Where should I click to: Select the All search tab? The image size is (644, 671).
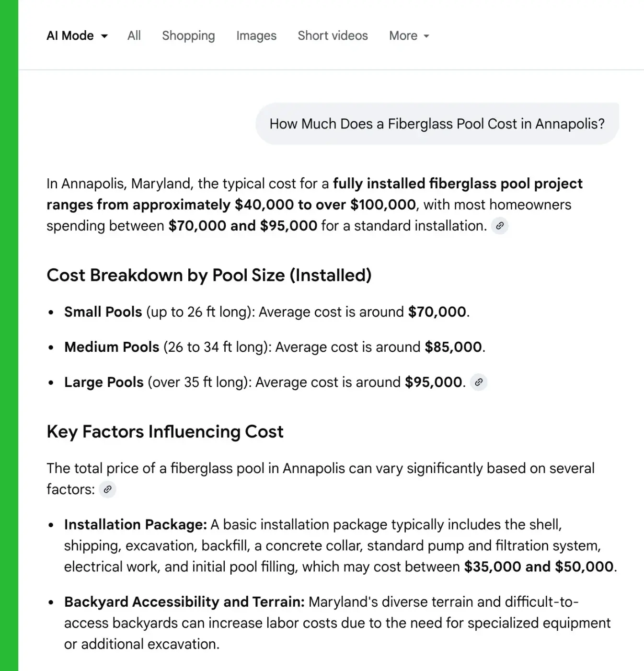click(134, 35)
